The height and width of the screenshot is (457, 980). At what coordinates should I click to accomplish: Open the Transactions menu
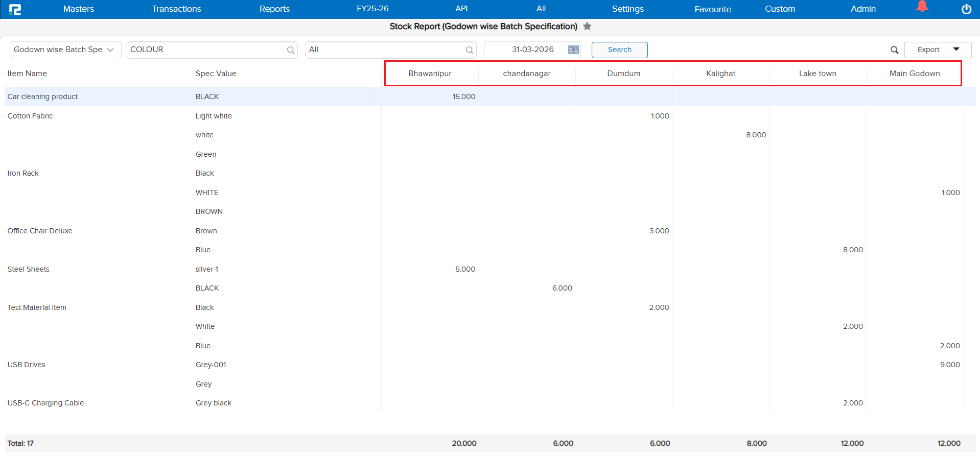(x=176, y=9)
